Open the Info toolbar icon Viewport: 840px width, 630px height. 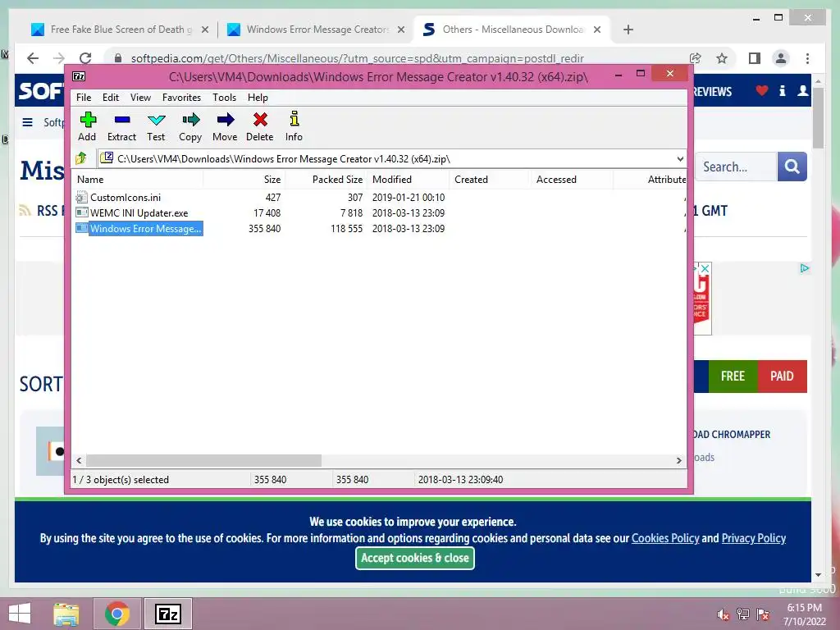pos(294,118)
